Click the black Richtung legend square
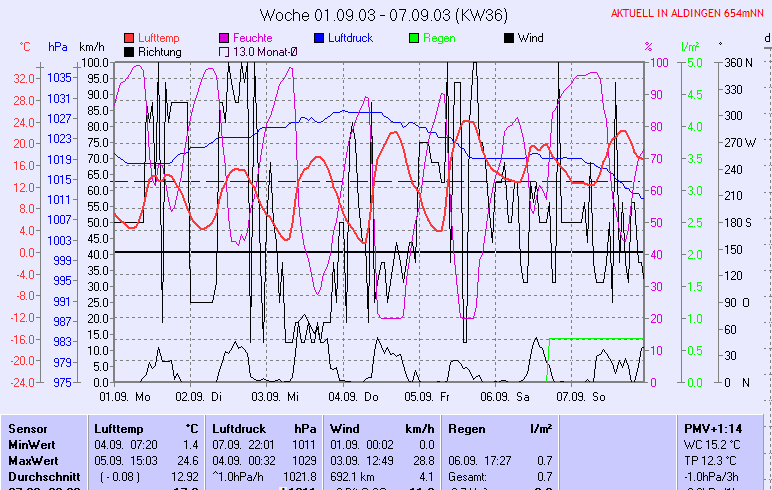 129,51
